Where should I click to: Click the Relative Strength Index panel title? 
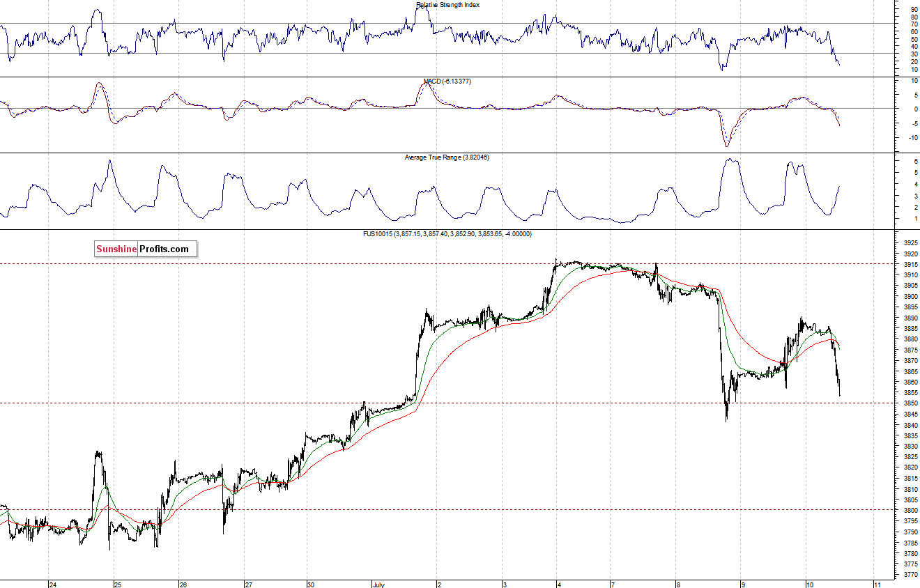coord(447,5)
